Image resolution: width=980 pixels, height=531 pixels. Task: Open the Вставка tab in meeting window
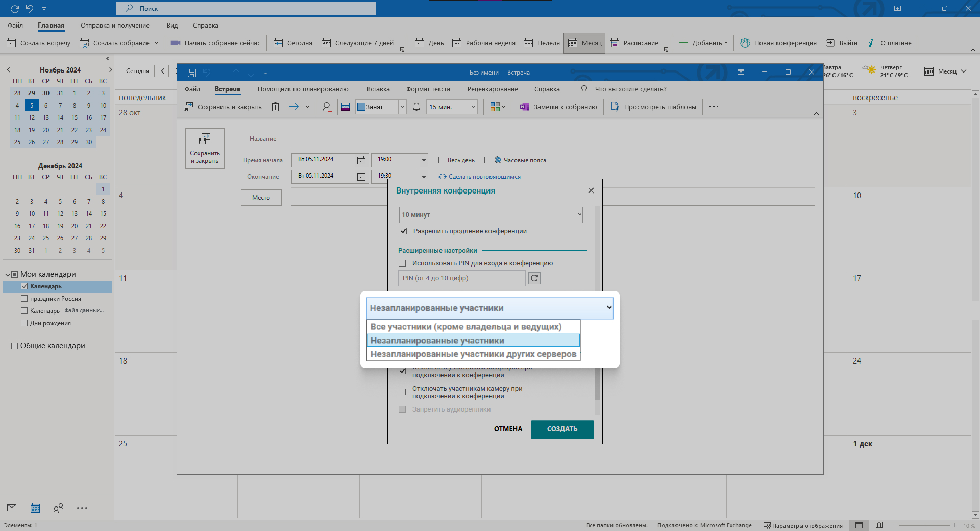point(378,89)
